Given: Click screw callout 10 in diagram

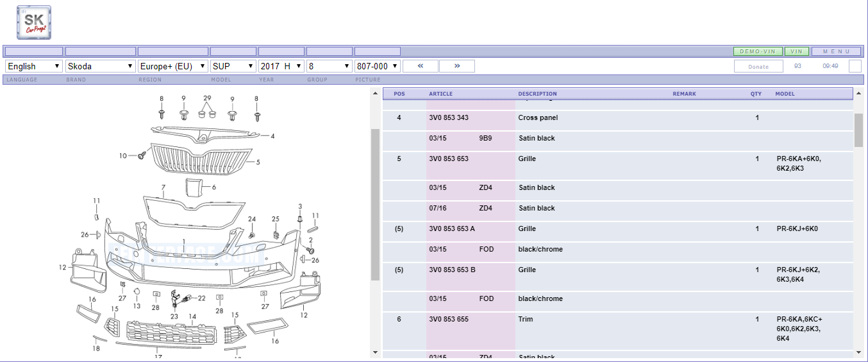Looking at the screenshot, I should (123, 156).
